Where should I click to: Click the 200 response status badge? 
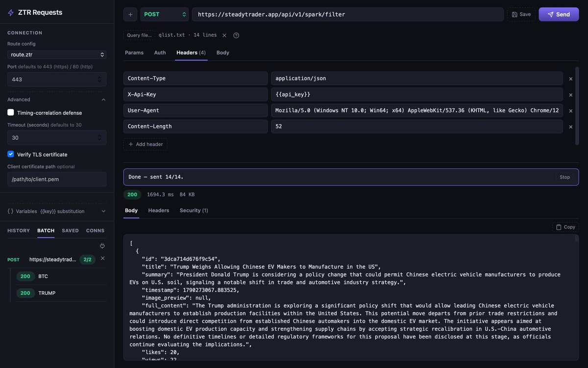coord(132,195)
